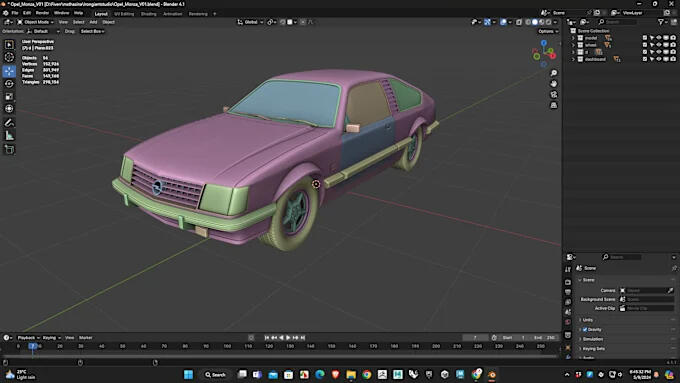Viewport: 680px width, 383px height.
Task: Open the Options dropdown in viewport
Action: pos(548,31)
